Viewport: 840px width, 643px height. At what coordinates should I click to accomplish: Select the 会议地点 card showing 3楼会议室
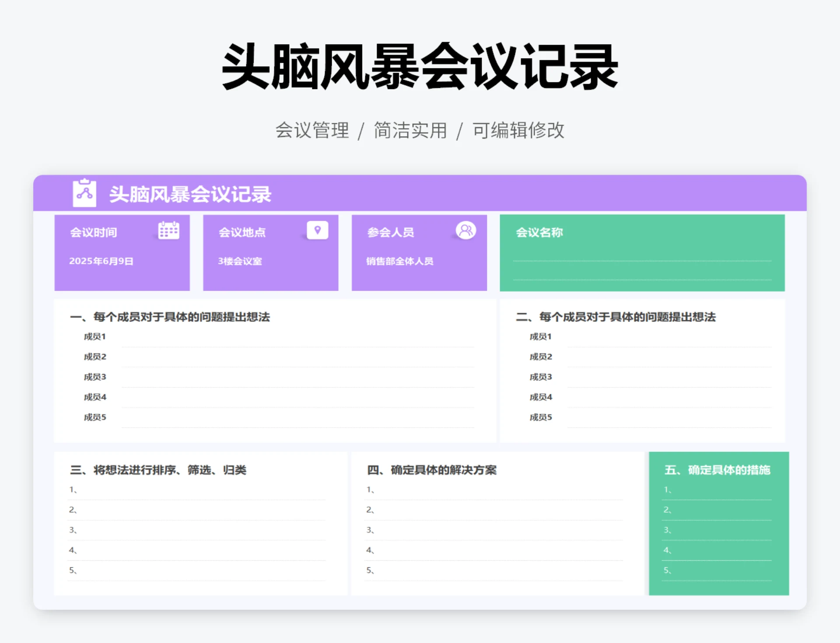tap(270, 253)
